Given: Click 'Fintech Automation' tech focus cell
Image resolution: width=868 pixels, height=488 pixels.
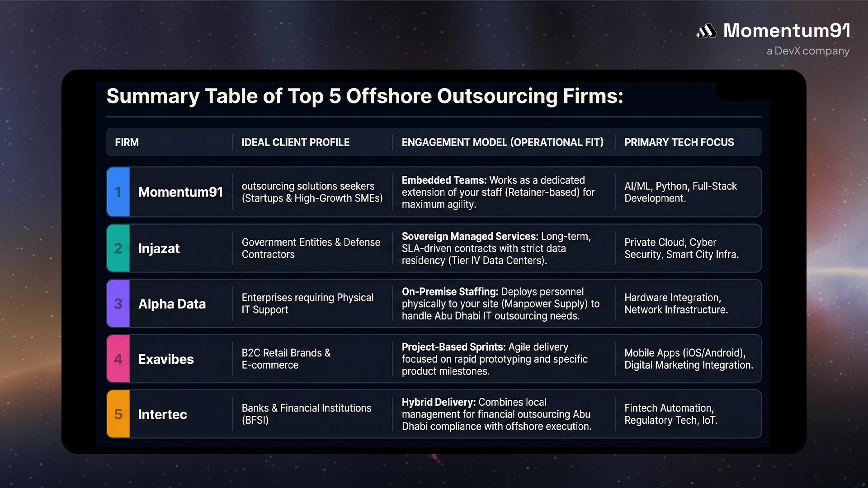Looking at the screenshot, I should coord(670,414).
